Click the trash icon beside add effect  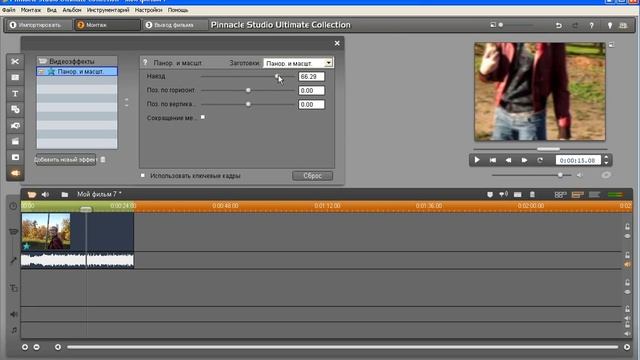pos(103,160)
